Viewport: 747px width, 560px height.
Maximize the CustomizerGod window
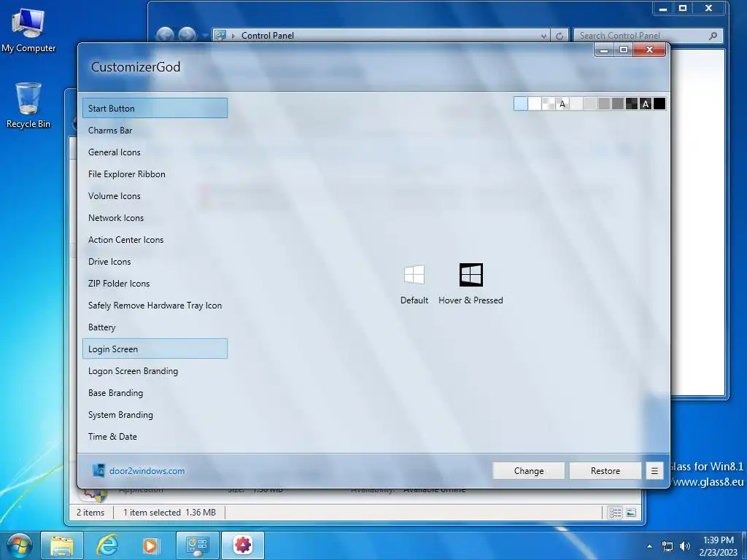(624, 50)
